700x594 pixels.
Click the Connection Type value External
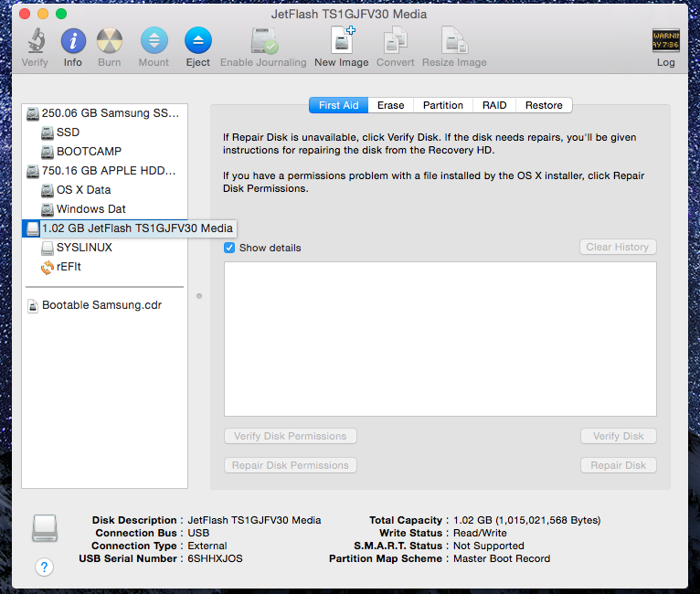[207, 546]
